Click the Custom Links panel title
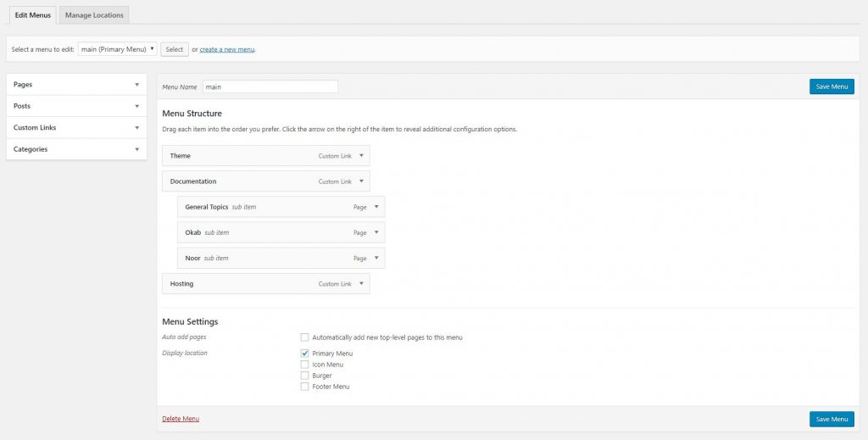The image size is (868, 440). tap(35, 128)
